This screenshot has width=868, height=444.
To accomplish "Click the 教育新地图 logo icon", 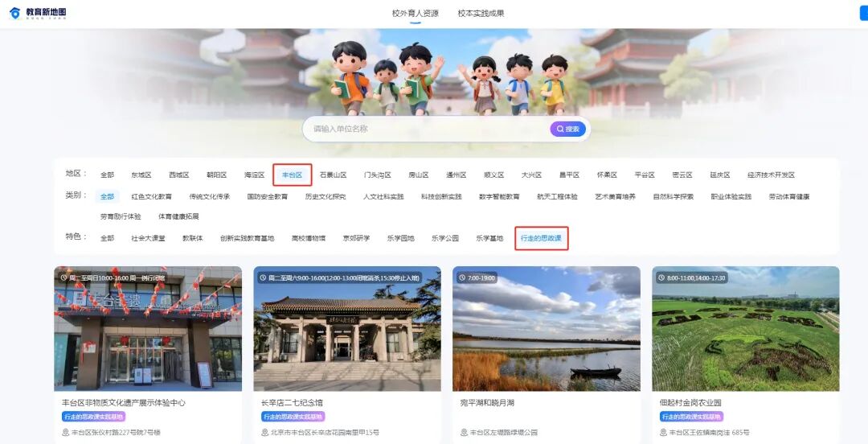I will point(14,14).
